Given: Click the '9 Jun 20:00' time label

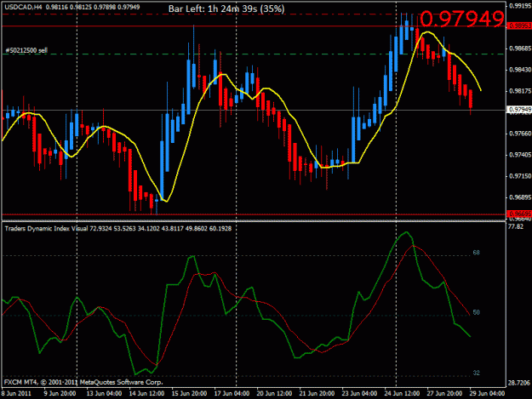Looking at the screenshot, I should click(60, 393).
